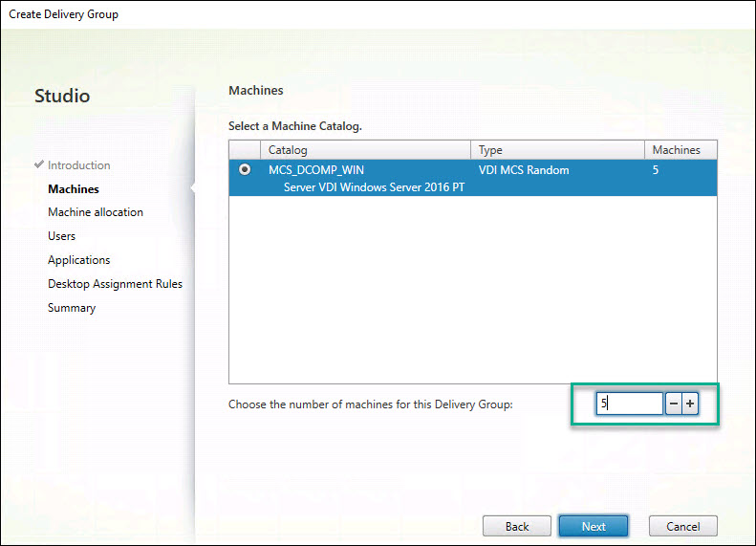Open the Applications wizard step

click(79, 260)
